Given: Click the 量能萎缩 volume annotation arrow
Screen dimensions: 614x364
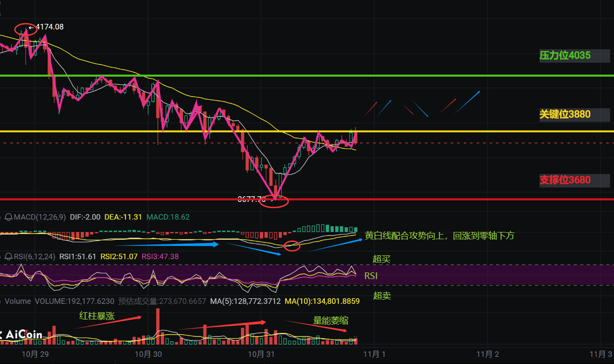Looking at the screenshot, I should point(315,326).
